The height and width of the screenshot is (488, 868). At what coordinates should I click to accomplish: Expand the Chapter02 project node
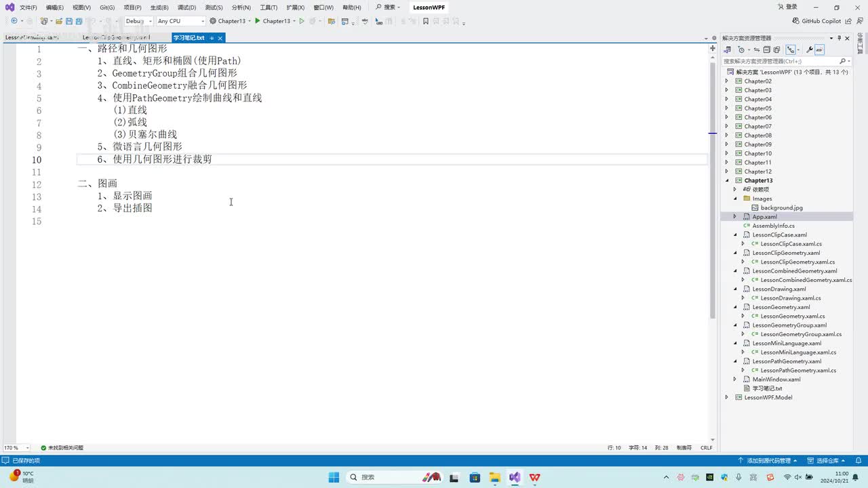pos(727,81)
